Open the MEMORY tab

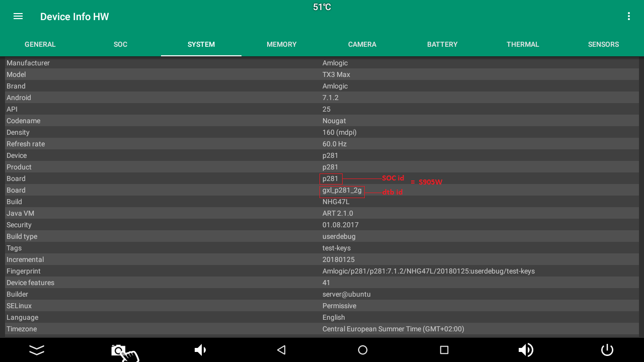pos(282,44)
